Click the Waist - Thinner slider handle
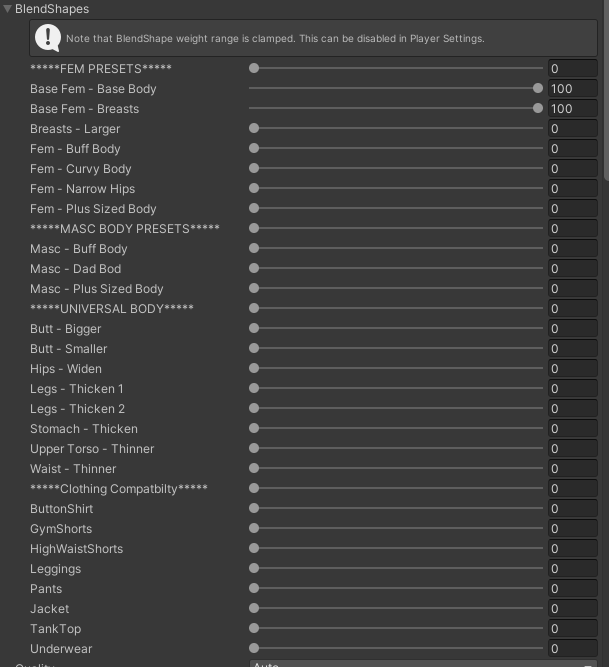This screenshot has height=667, width=609. coord(254,469)
